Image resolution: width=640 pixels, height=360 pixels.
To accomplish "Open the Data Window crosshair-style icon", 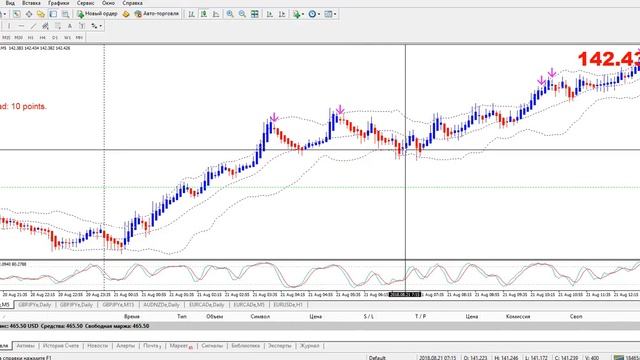I will pos(29,14).
